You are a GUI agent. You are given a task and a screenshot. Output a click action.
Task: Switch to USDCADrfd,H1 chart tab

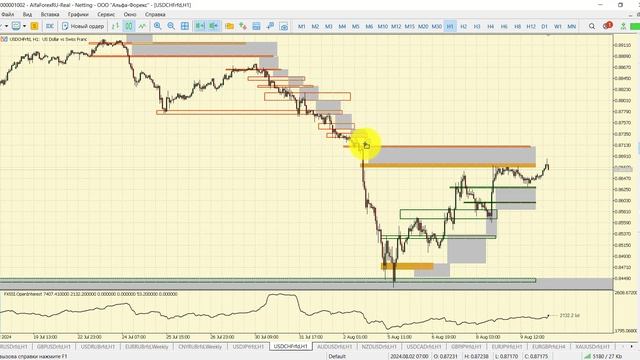424,347
